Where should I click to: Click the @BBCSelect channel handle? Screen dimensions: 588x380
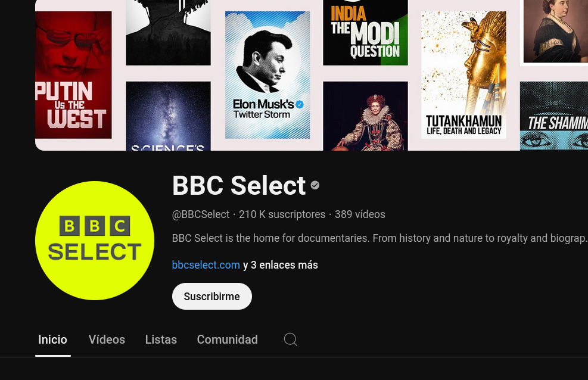click(201, 214)
